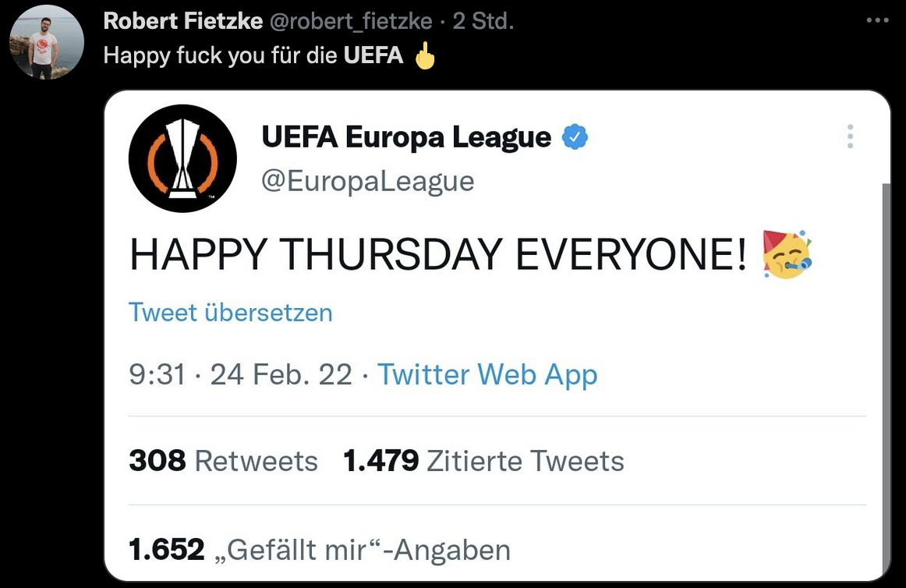View the 308 Retweets list
906x588 pixels.
pos(224,461)
